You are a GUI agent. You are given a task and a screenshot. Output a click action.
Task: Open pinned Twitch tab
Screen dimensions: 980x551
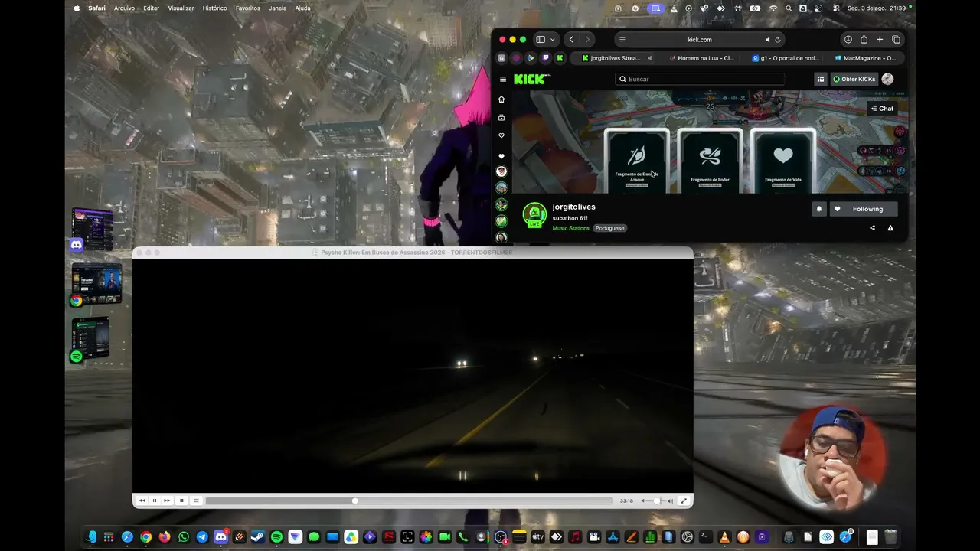(x=545, y=58)
